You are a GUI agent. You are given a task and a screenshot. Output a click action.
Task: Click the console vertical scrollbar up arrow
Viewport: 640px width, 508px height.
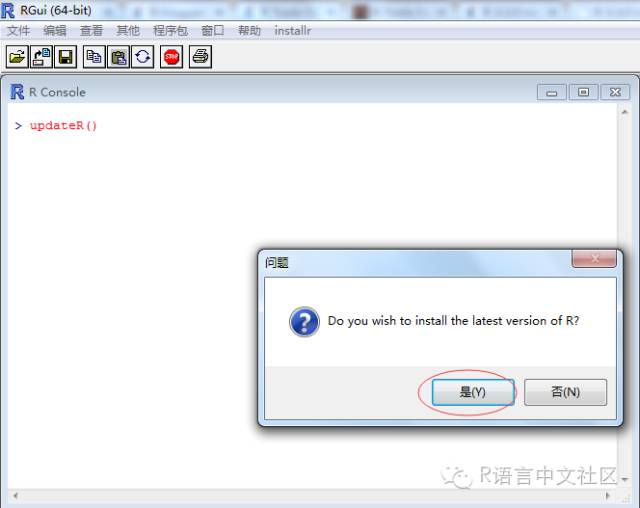(x=624, y=112)
